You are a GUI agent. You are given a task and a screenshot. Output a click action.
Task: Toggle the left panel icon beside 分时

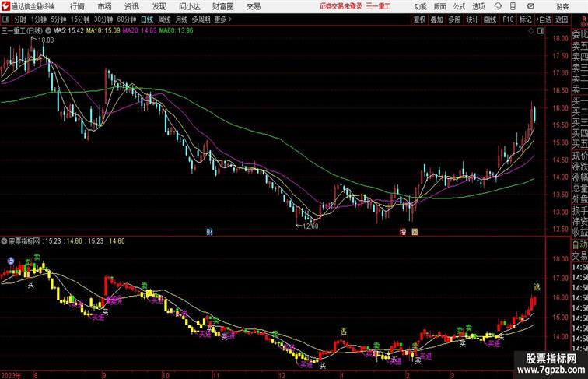(5, 19)
